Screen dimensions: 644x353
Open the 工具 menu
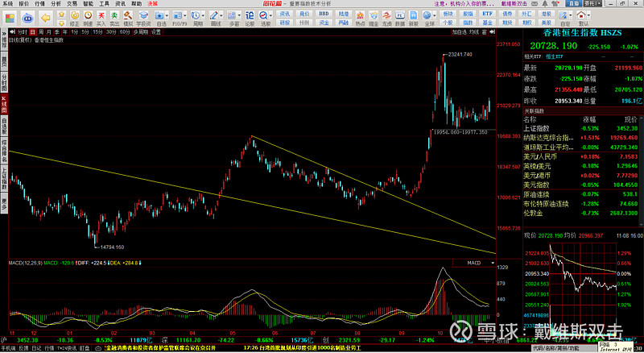[x=104, y=4]
